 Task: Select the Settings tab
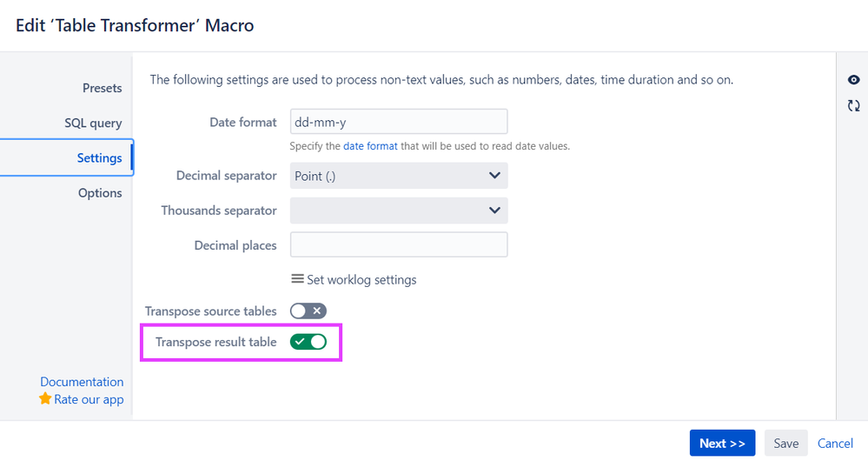pos(99,157)
